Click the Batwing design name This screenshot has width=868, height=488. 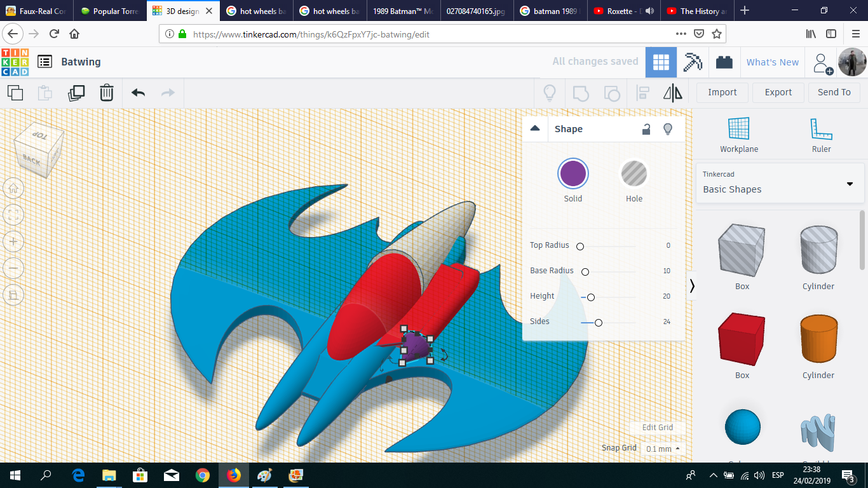(81, 62)
